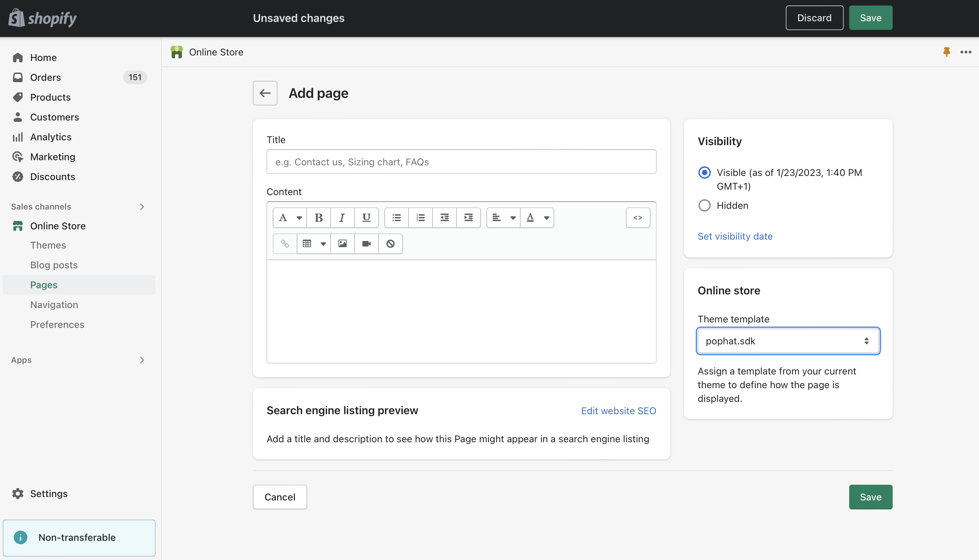Open the Theme template pophat.sdk dropdown
The width and height of the screenshot is (979, 560).
(x=788, y=341)
